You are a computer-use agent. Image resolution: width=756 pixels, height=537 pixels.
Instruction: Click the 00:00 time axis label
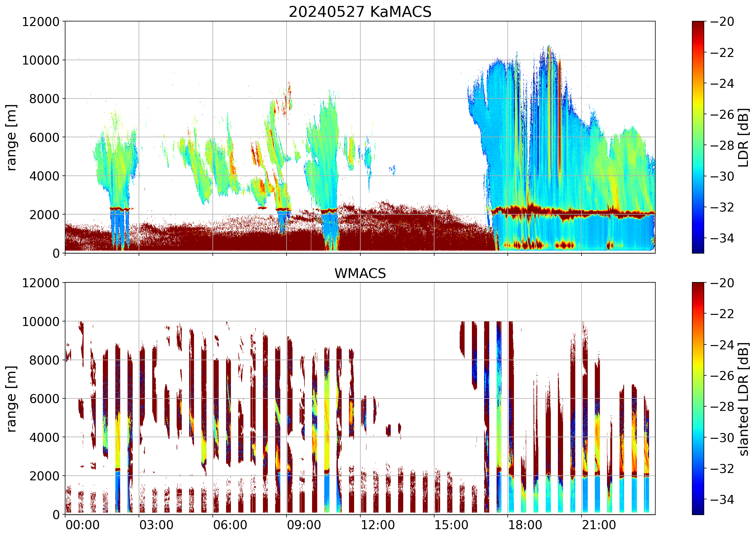coord(82,525)
